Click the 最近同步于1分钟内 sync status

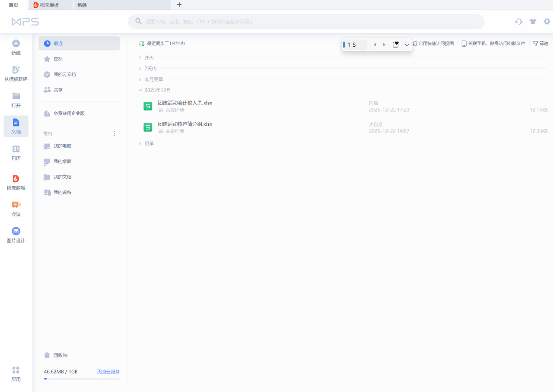click(162, 44)
